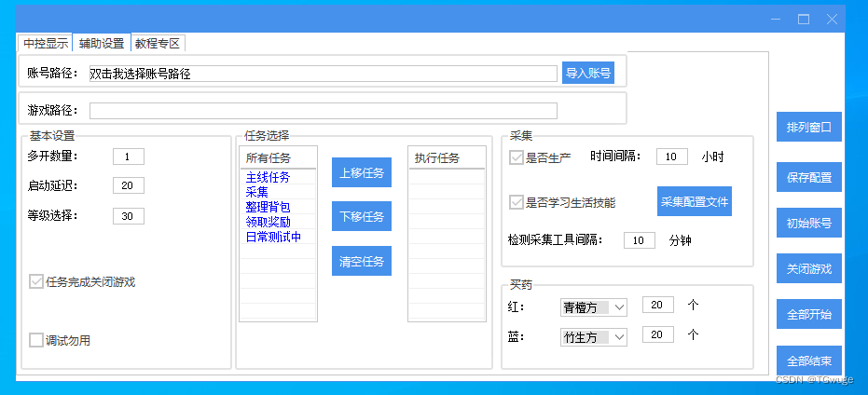Click the 账号路径 input field
This screenshot has height=395, width=868.
click(324, 74)
